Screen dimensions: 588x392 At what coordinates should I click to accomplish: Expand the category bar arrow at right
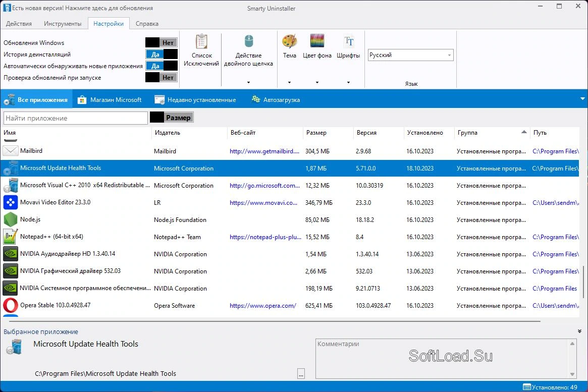click(x=582, y=99)
